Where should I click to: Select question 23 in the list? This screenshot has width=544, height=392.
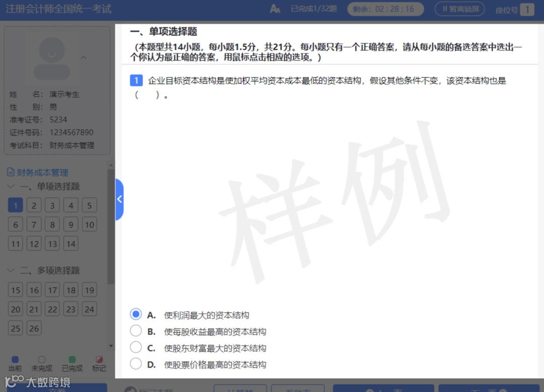pos(71,309)
